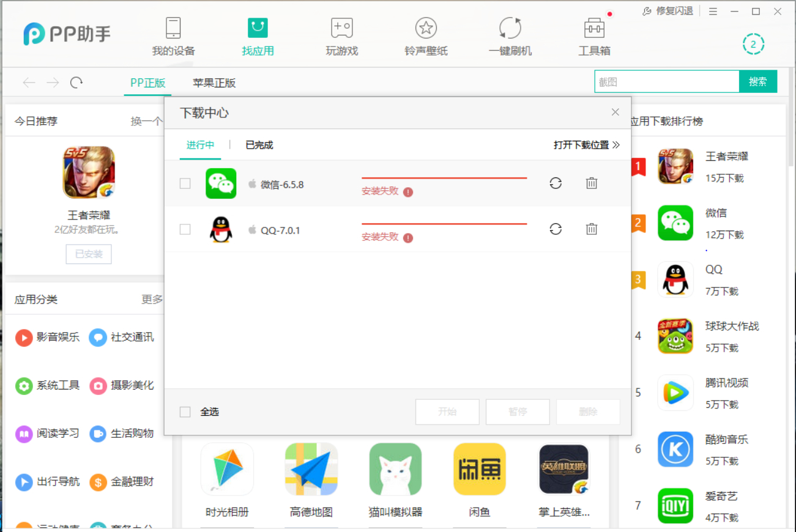Click the error icon beside 微信 安装失败
Viewport: 796px width, 532px height.
408,192
